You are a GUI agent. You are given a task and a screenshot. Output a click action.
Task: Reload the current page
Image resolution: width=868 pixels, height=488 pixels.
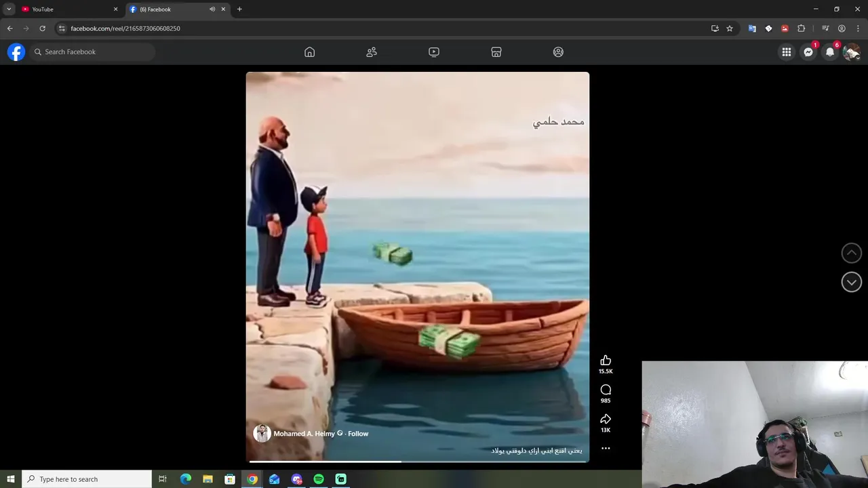pyautogui.click(x=42, y=28)
